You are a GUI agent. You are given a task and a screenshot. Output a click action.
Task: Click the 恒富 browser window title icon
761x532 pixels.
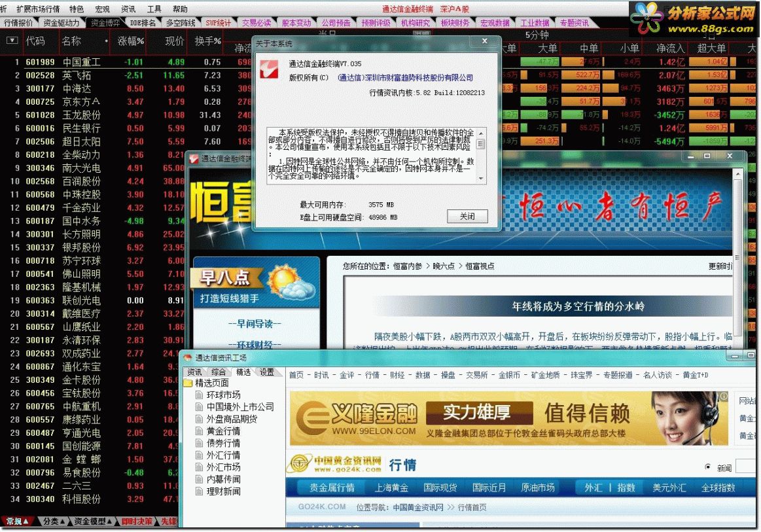pos(194,159)
